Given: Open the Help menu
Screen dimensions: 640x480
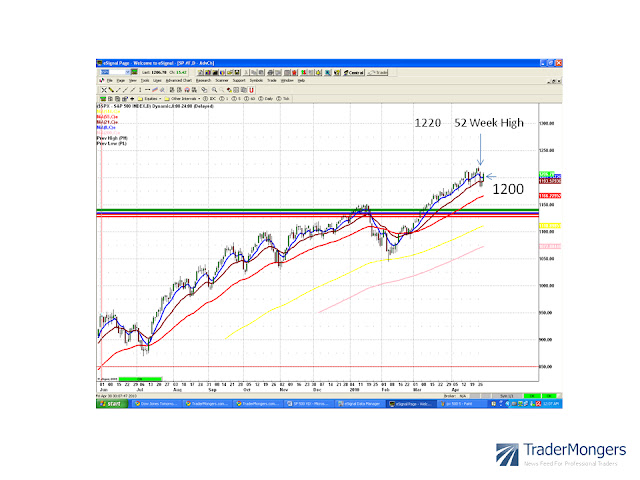Looking at the screenshot, I should [x=301, y=81].
